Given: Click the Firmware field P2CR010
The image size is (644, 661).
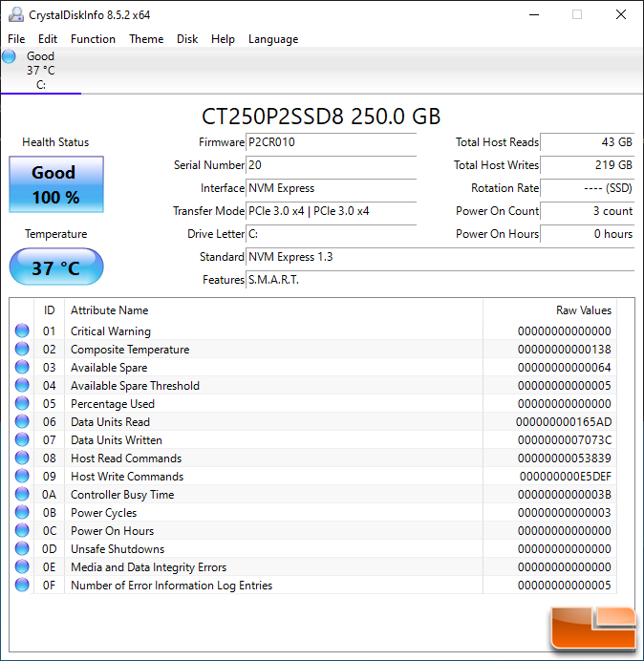Looking at the screenshot, I should point(331,142).
